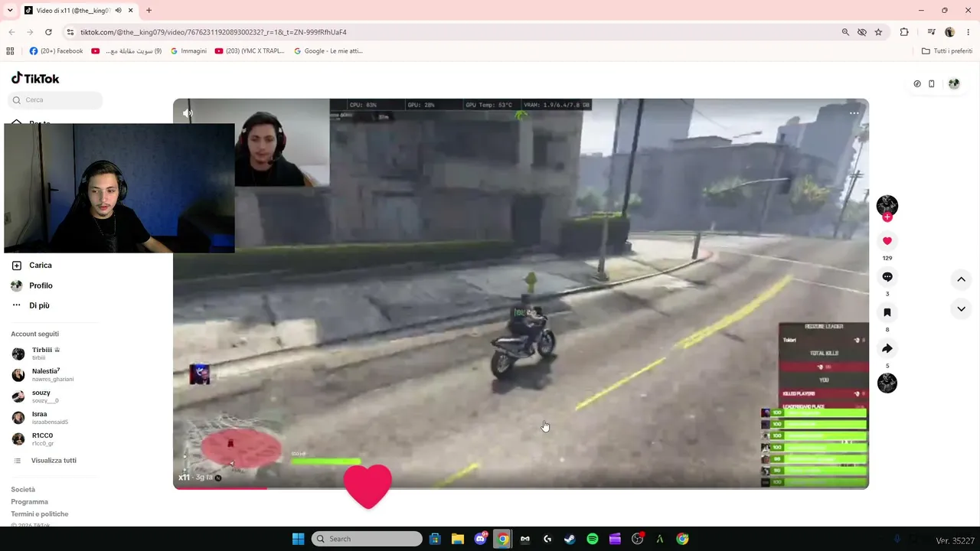Open Microsoft Store from the taskbar
This screenshot has width=980, height=551.
[x=435, y=539]
